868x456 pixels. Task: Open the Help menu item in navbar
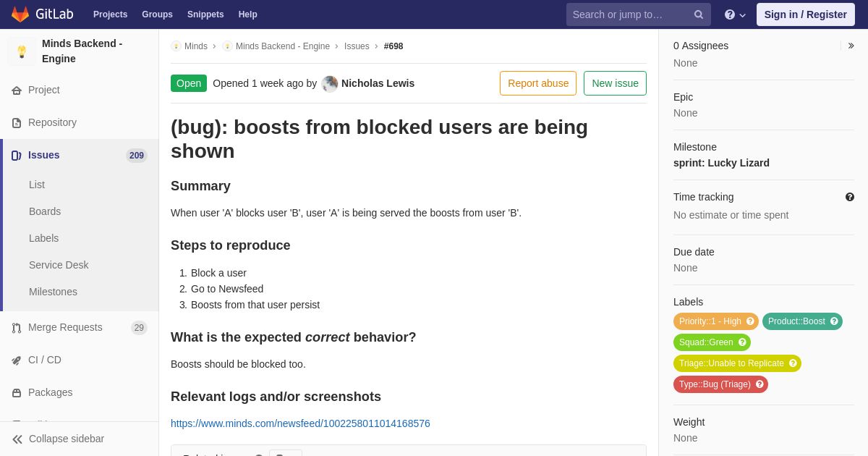pyautogui.click(x=248, y=14)
